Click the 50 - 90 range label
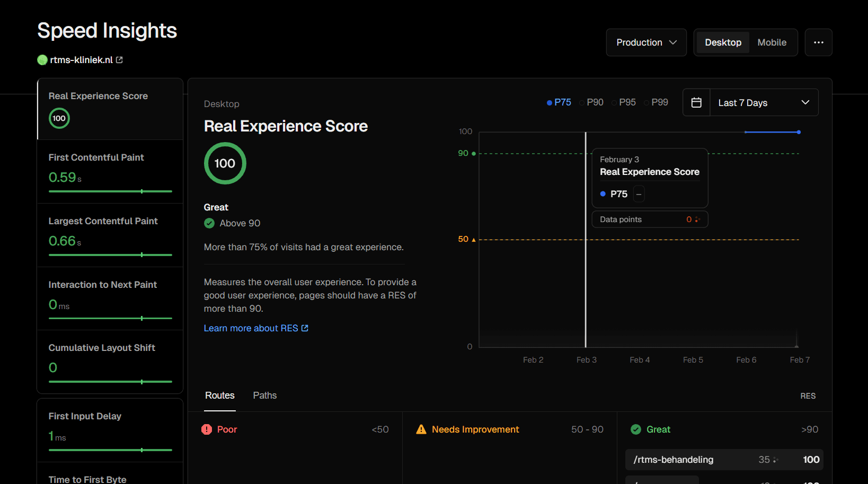Screen dimensions: 868x484 [587, 429]
